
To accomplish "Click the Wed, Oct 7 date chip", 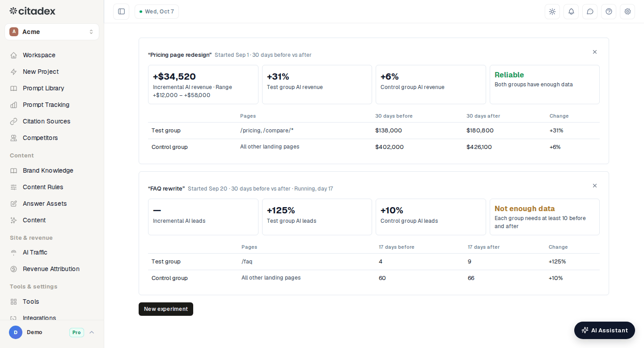I will coord(157,12).
